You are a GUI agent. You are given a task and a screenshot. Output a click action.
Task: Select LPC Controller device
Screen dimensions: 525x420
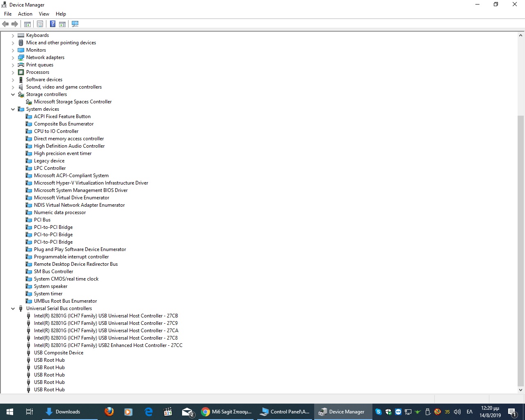(x=50, y=168)
